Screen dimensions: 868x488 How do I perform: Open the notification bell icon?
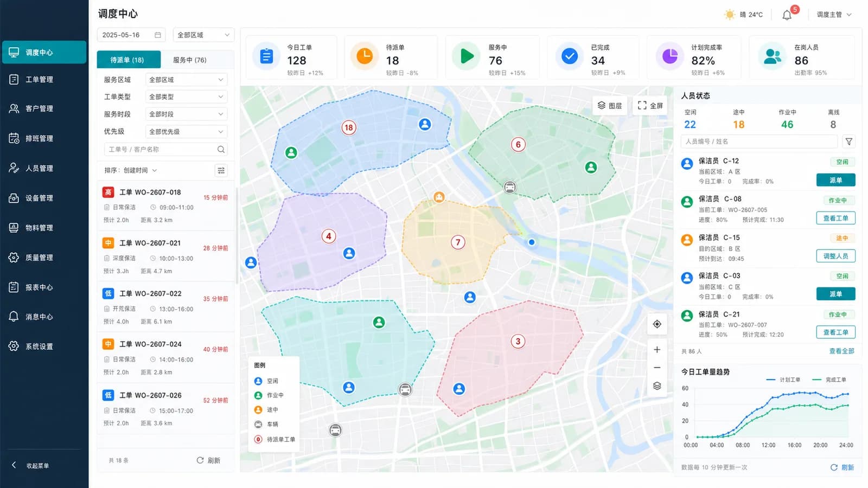[x=787, y=15]
